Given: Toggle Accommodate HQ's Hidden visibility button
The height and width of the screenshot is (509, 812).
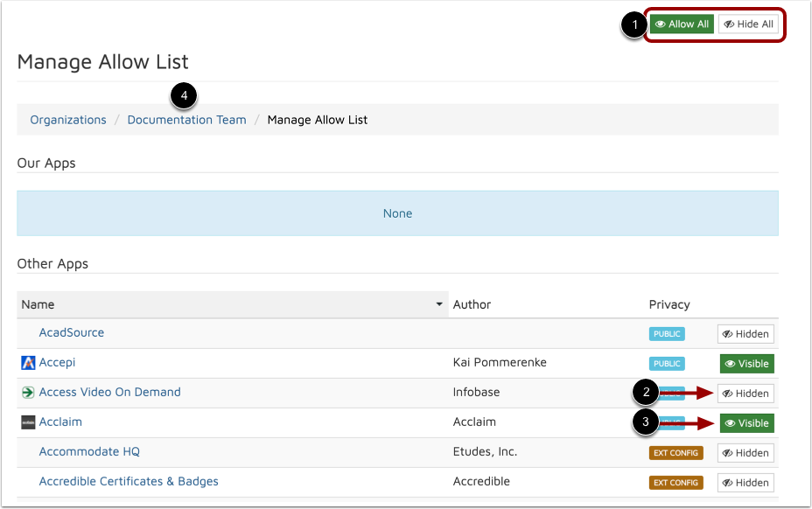Looking at the screenshot, I should tap(745, 453).
